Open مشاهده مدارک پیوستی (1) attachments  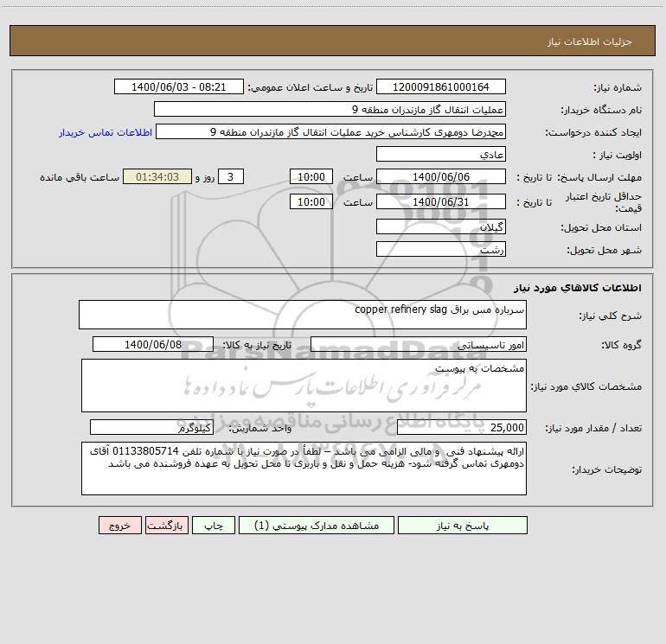click(x=317, y=525)
